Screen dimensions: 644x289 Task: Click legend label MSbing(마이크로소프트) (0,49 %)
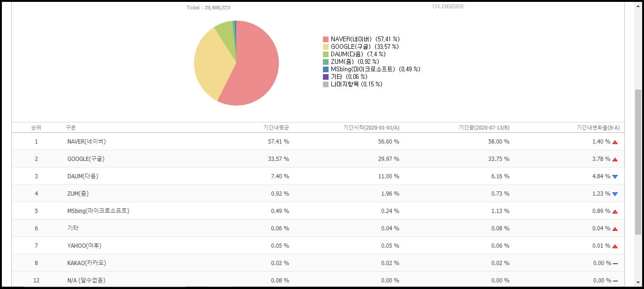pyautogui.click(x=375, y=69)
